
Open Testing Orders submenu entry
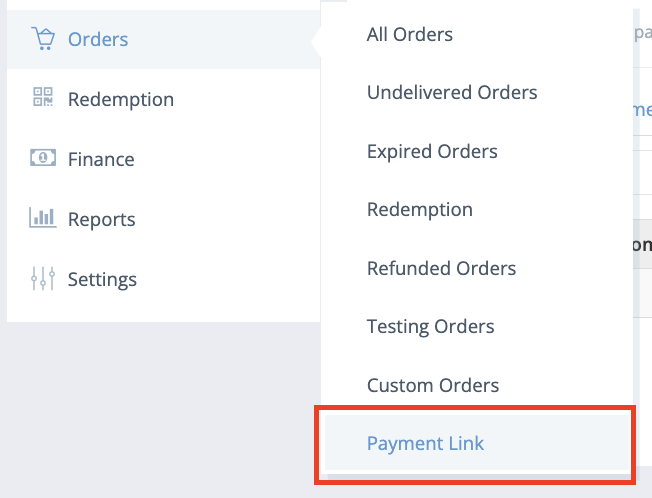[430, 327]
